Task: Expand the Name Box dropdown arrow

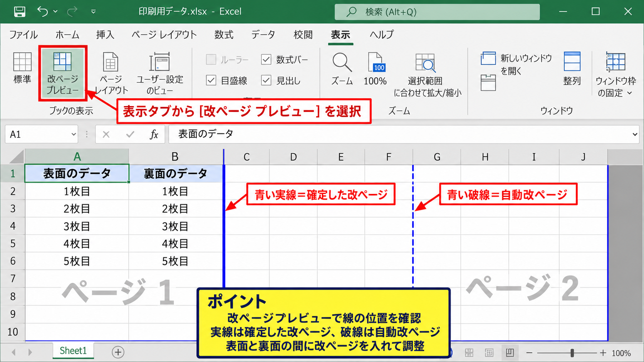Action: [74, 134]
